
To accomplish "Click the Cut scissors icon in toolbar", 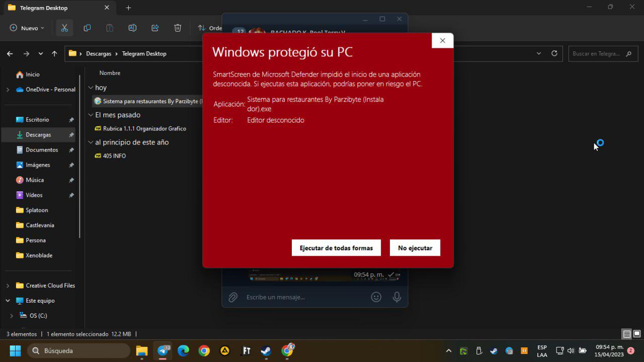I will (x=64, y=28).
